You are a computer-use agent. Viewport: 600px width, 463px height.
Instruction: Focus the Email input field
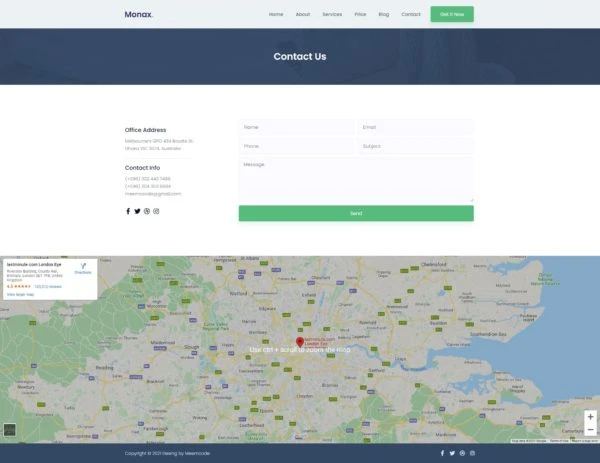[x=415, y=127]
